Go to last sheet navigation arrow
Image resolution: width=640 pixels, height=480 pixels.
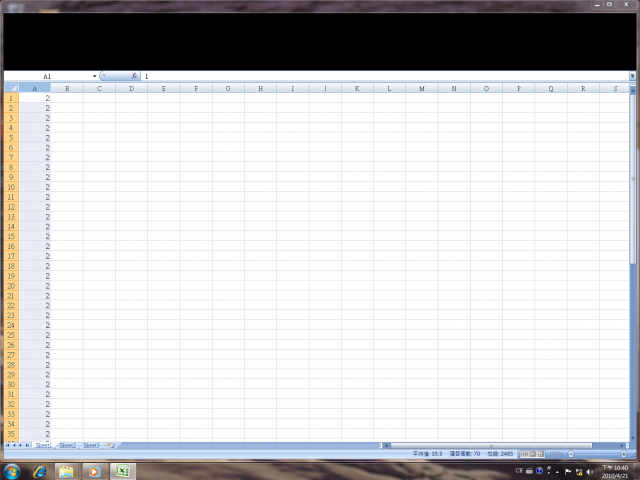(x=27, y=445)
